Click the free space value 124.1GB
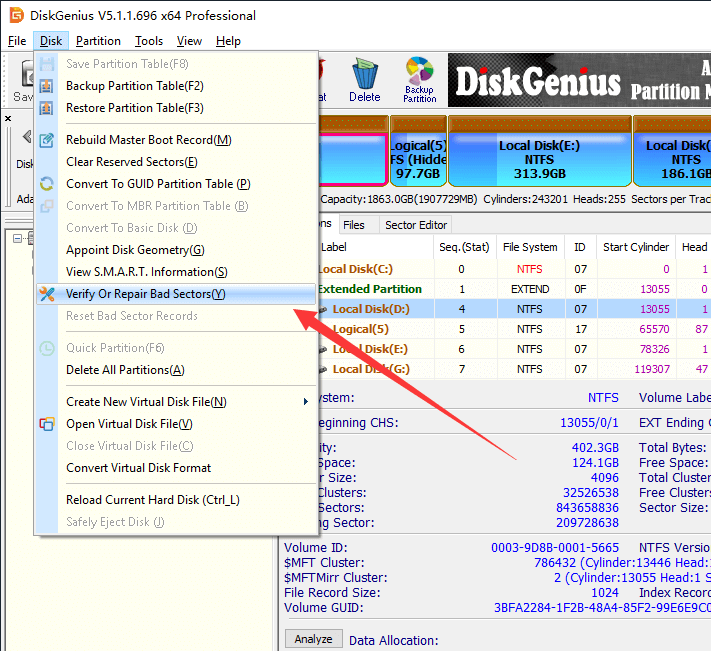The height and width of the screenshot is (651, 711). (595, 463)
